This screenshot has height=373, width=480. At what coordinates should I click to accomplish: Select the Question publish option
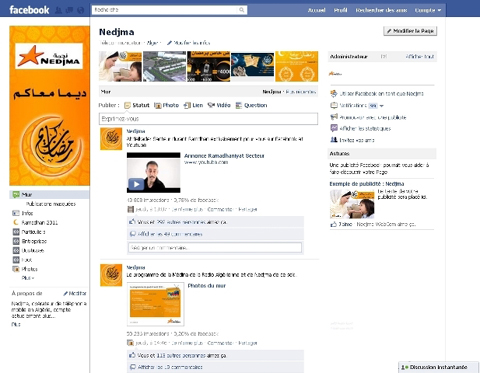point(251,105)
